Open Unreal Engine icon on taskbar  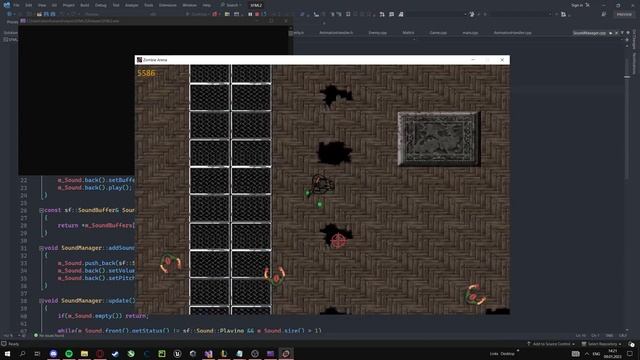tap(178, 353)
